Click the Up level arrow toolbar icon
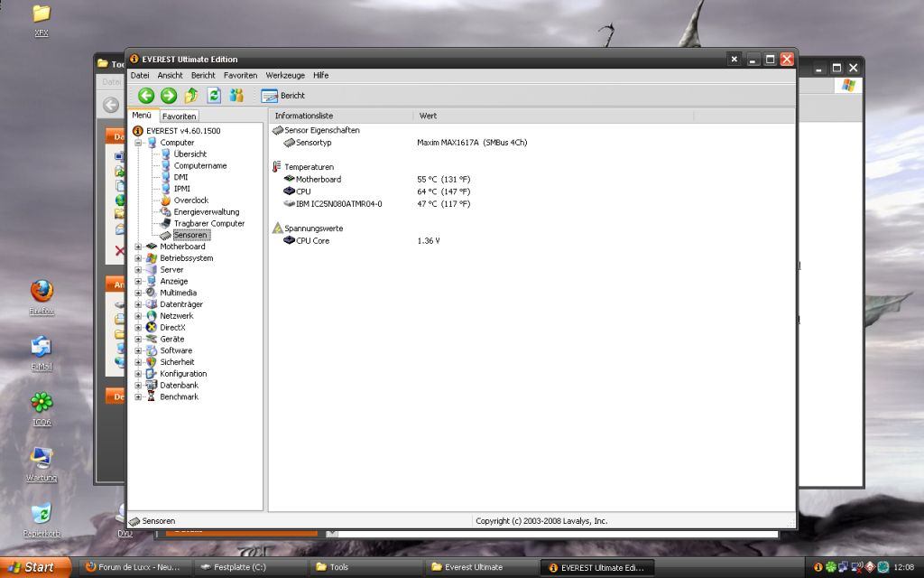Image resolution: width=924 pixels, height=578 pixels. (191, 96)
